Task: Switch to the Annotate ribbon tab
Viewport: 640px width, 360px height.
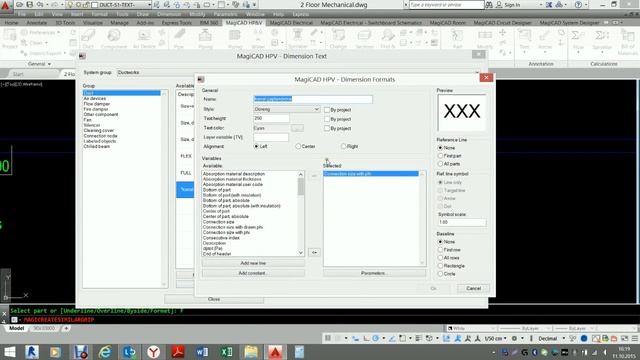Action: 37,23
